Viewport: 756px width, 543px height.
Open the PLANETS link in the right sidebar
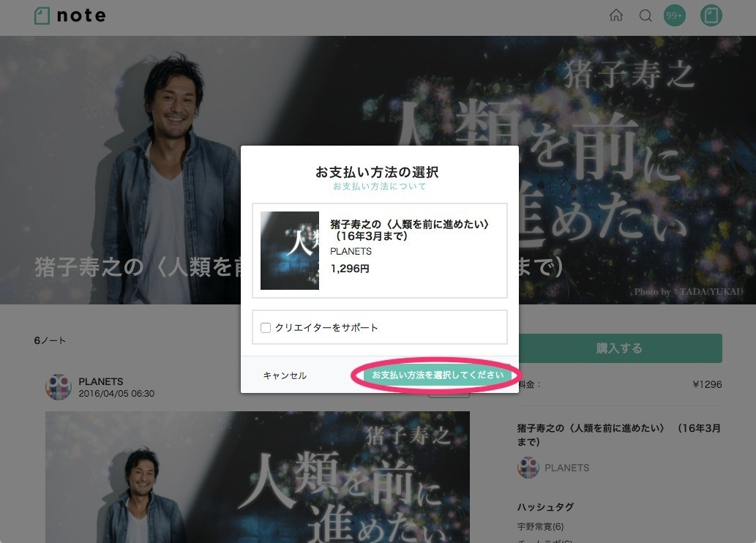[567, 468]
